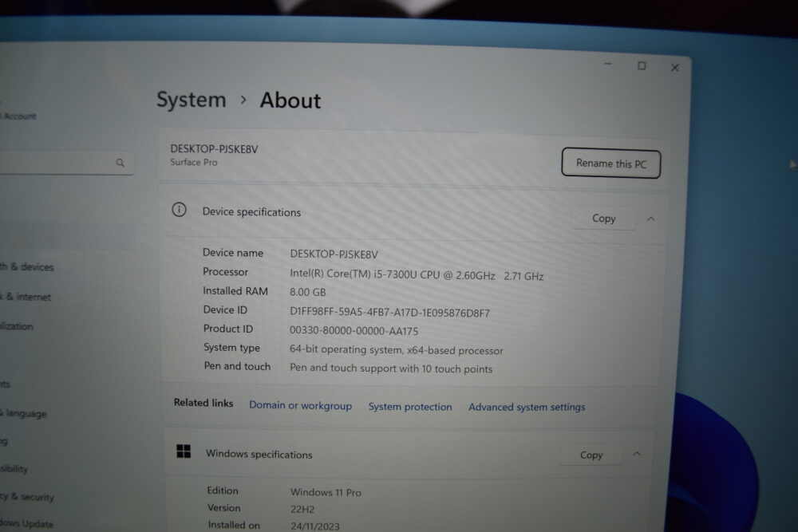Screen dimensions: 798x532
Task: Open Bluetooth & devices sidebar item
Action: tap(26, 266)
